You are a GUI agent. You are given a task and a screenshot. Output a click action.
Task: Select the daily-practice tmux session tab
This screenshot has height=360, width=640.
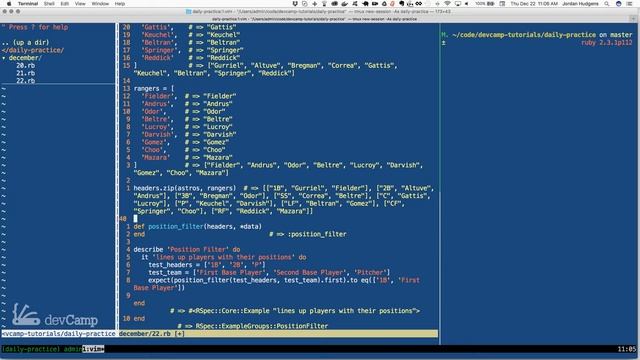click(x=314, y=19)
